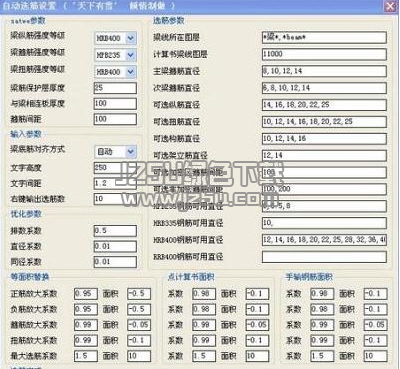Viewport: 400px width, 369px height.
Task: Click the HPB235钢筋可用直径 input field
Action: 324,206
